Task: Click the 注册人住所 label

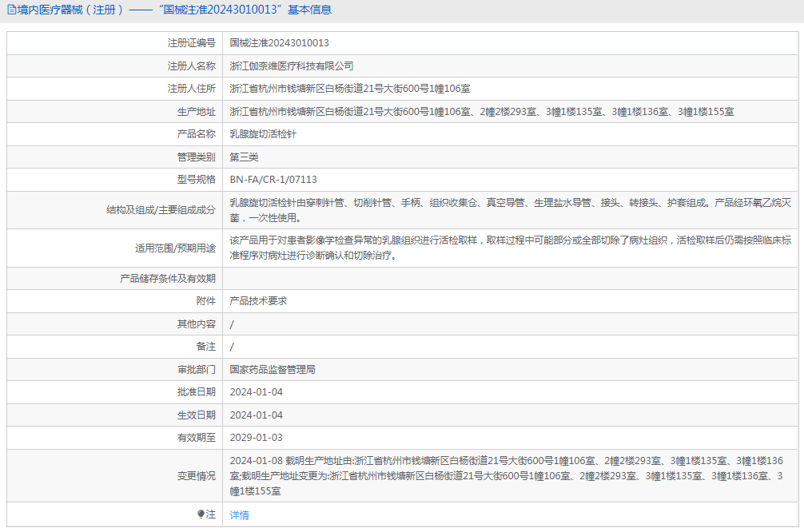Action: (191, 89)
